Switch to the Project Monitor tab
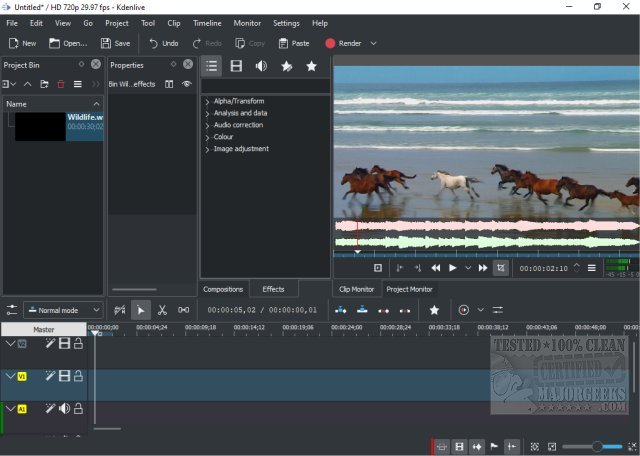 pos(408,289)
